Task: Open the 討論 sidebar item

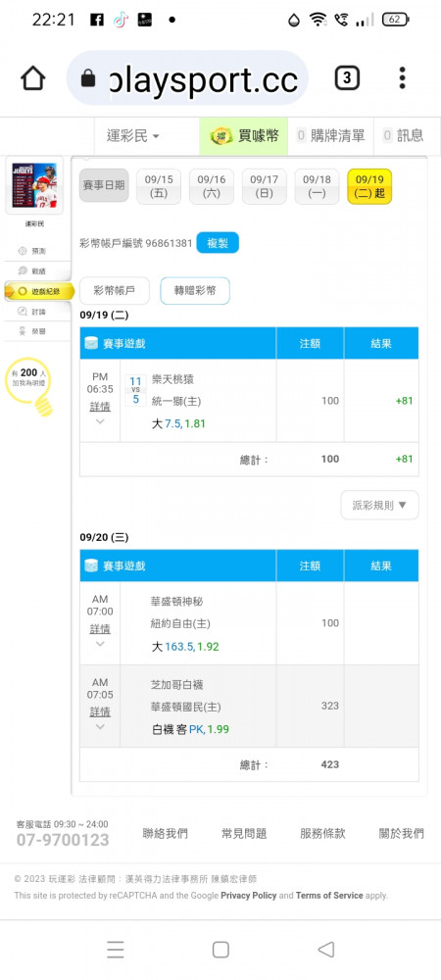Action: [x=32, y=312]
